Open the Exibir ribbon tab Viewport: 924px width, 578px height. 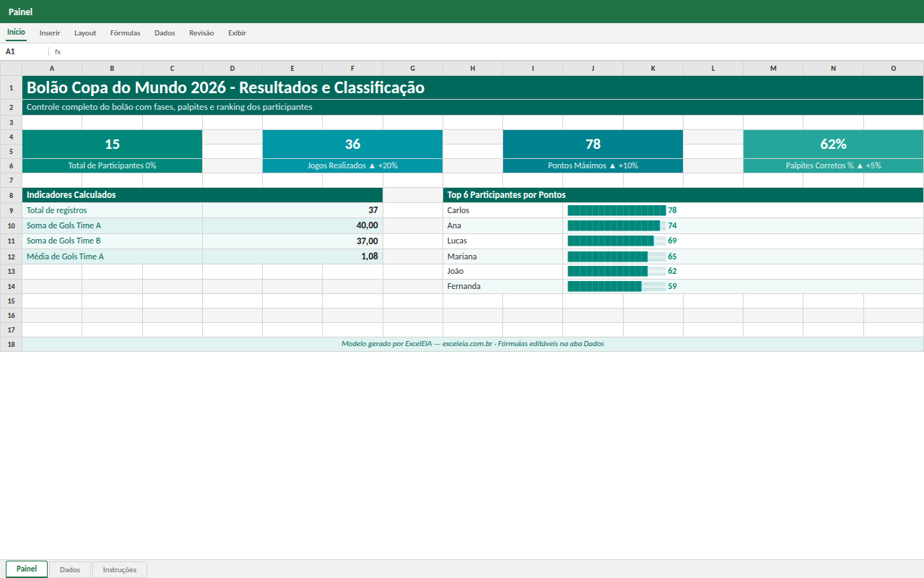(x=237, y=33)
